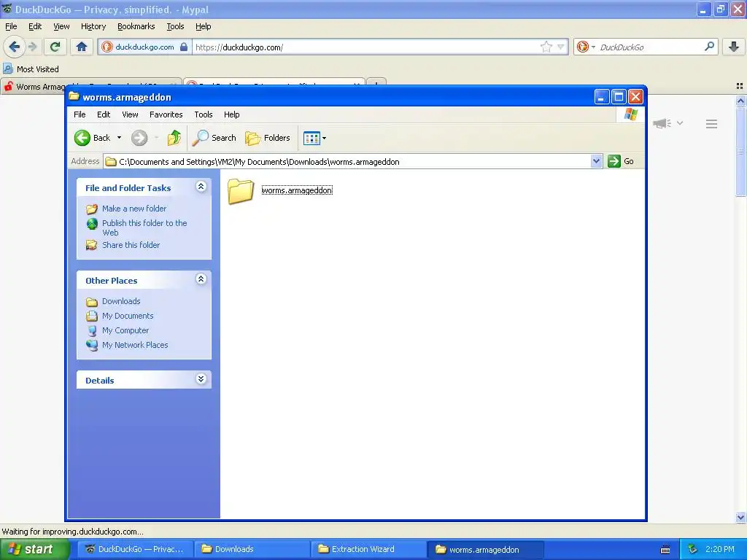Click the Explorer Forward arrow button
This screenshot has height=560, width=747.
pyautogui.click(x=139, y=138)
